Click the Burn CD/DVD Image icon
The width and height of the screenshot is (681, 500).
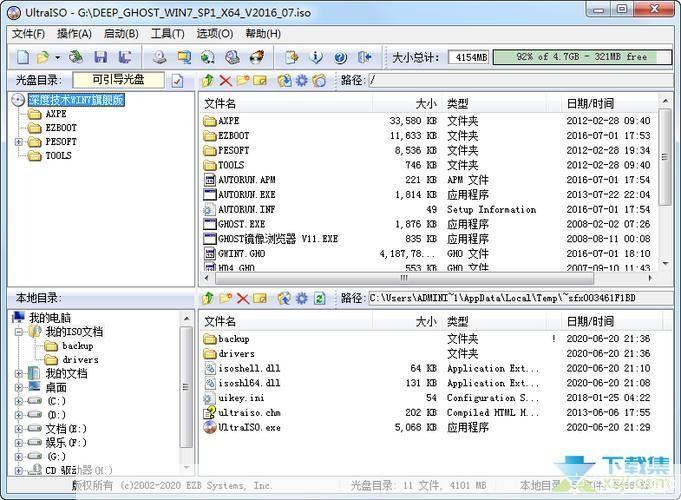click(257, 57)
